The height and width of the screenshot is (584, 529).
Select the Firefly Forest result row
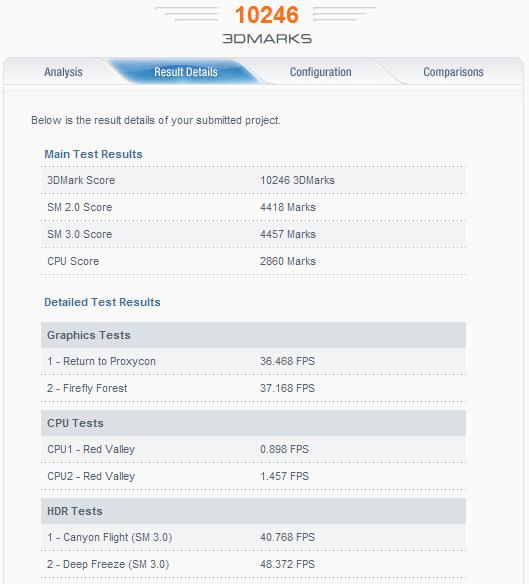253,388
